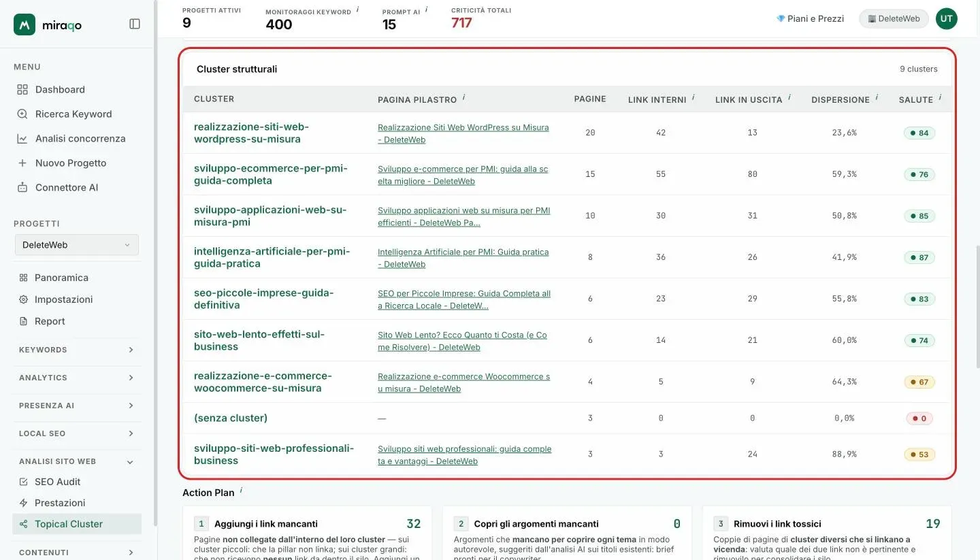Click info icon beside Pagina Pilastro header
Viewport: 980px width, 560px height.
coord(463,98)
